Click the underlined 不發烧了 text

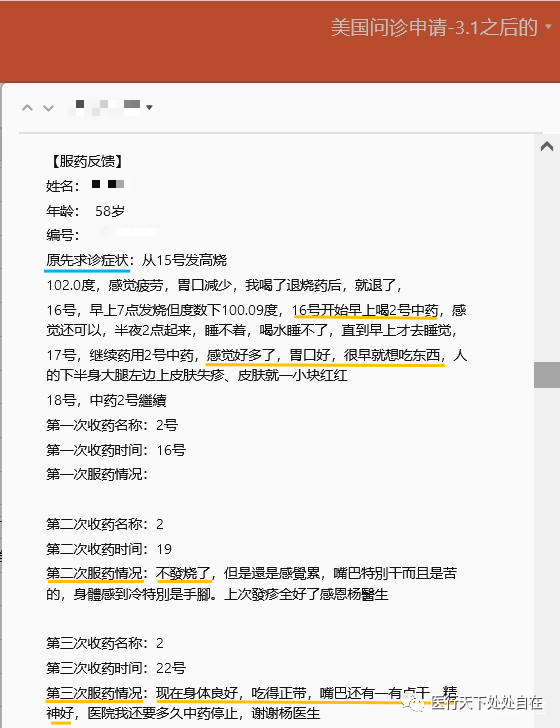(x=184, y=573)
